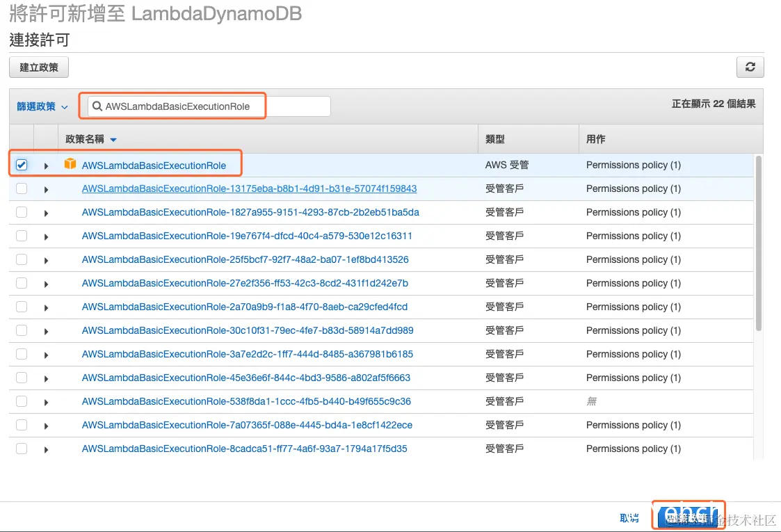This screenshot has width=781, height=532.
Task: Click the 'AWS 受管' type cell
Action: [x=507, y=165]
